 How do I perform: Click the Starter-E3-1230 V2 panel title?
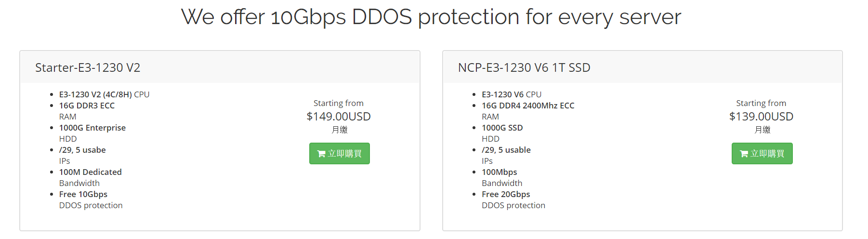pyautogui.click(x=88, y=67)
